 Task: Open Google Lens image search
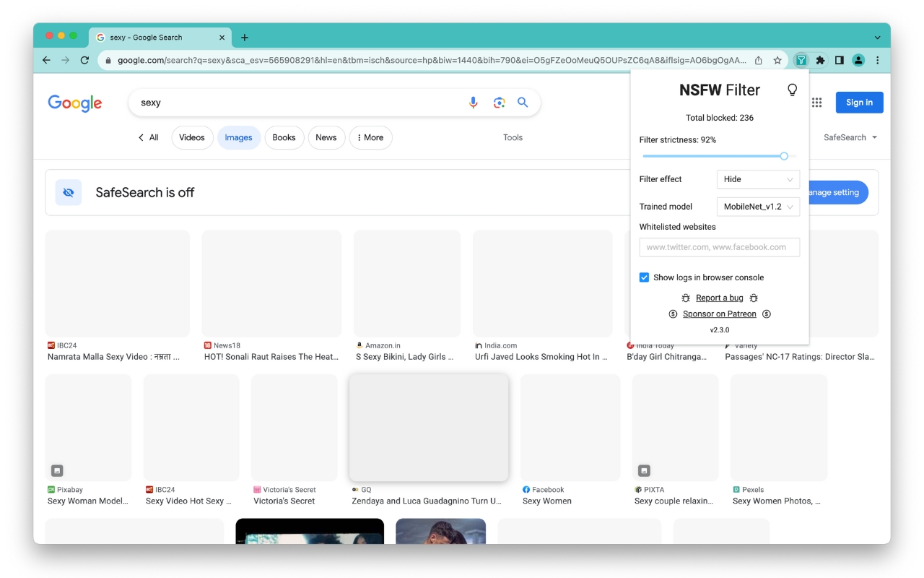point(499,103)
